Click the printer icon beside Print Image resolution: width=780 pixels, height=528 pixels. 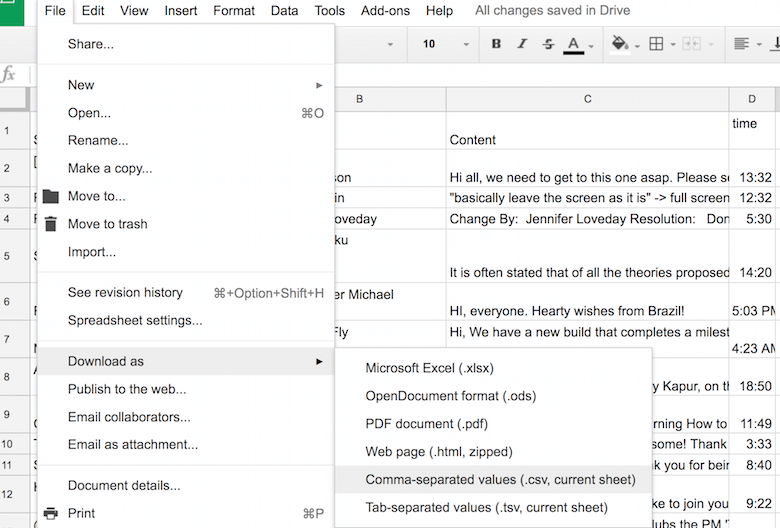coord(51,513)
